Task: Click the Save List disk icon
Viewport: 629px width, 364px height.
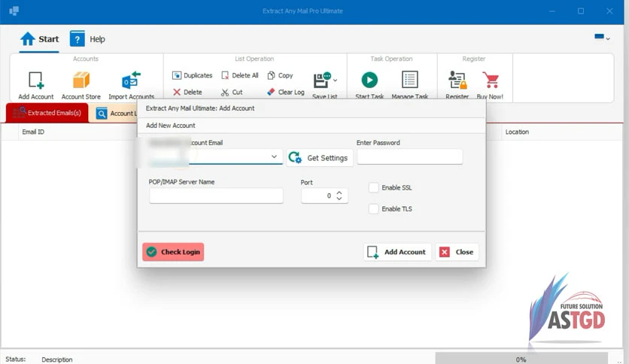Action: tap(322, 80)
